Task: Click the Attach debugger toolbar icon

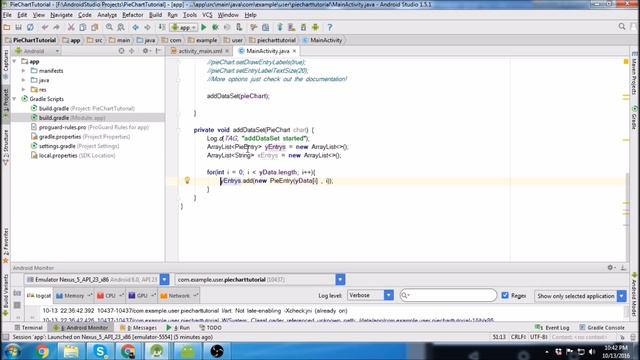Action: [x=239, y=27]
